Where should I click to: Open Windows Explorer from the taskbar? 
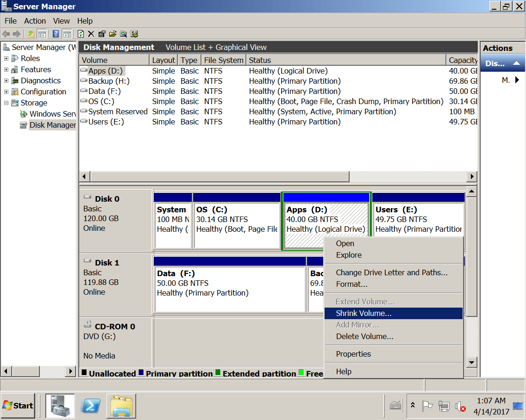(121, 406)
